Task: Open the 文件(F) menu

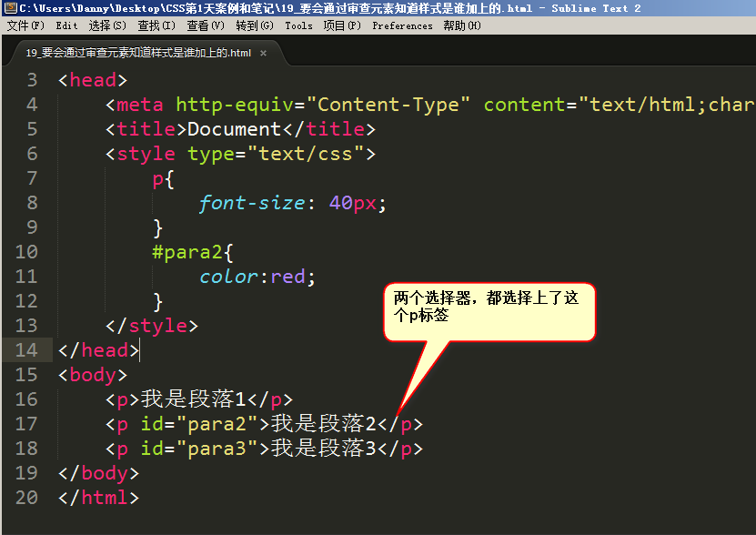Action: [x=25, y=25]
